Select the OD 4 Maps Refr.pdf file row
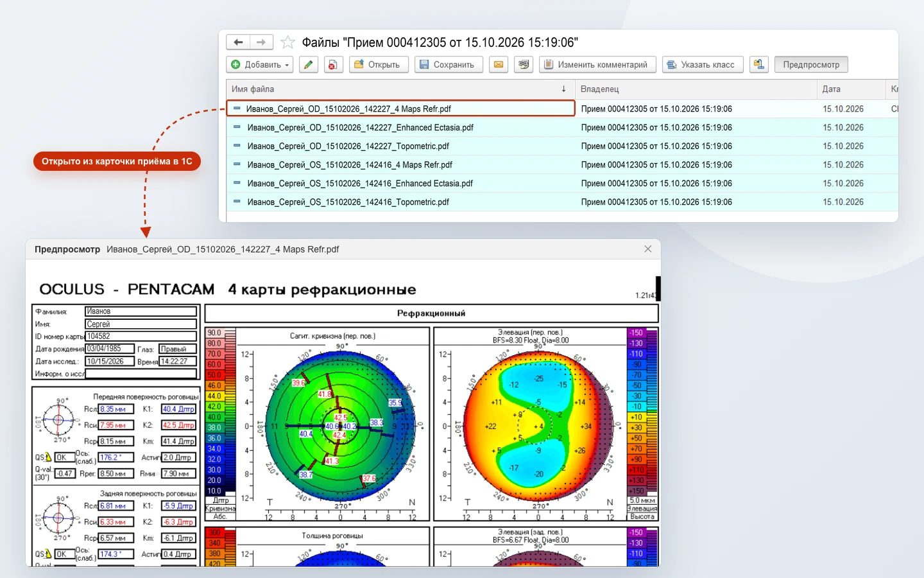Viewport: 924px width, 578px height. [400, 109]
